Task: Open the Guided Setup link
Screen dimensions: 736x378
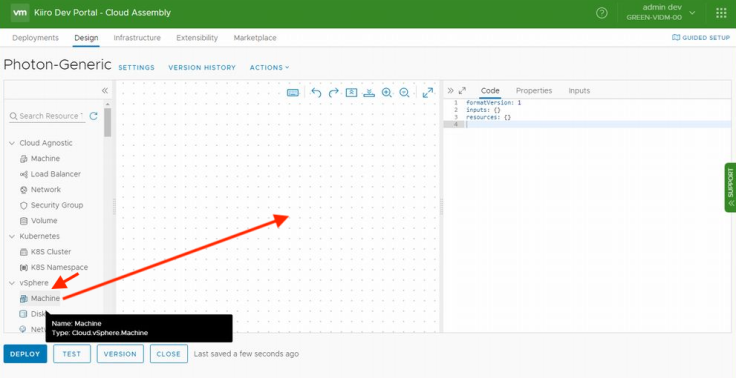Action: pyautogui.click(x=701, y=38)
